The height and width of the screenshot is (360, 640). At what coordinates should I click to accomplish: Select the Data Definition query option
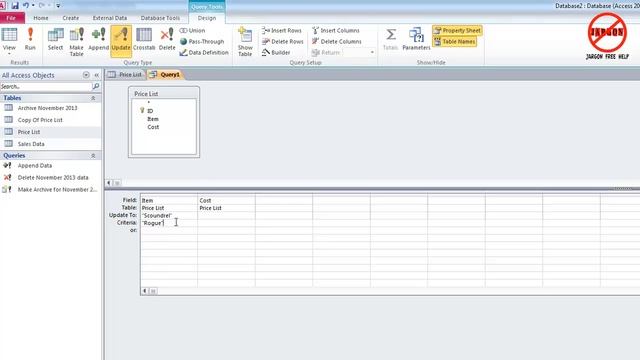[204, 53]
